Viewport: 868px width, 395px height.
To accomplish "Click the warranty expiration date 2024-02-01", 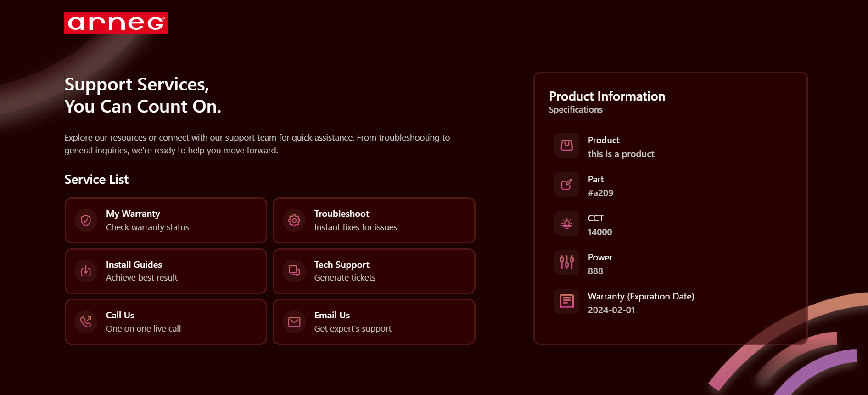I will click(x=611, y=310).
